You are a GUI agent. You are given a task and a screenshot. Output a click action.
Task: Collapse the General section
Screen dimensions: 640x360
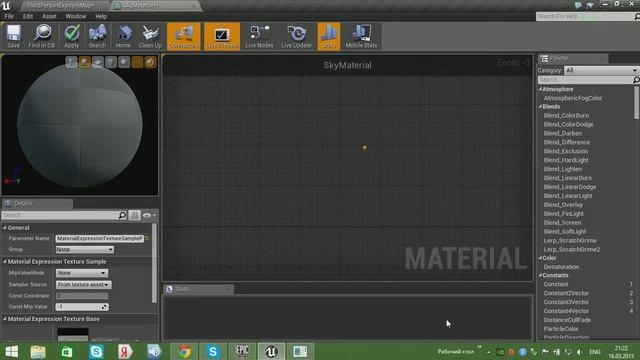click(5, 228)
